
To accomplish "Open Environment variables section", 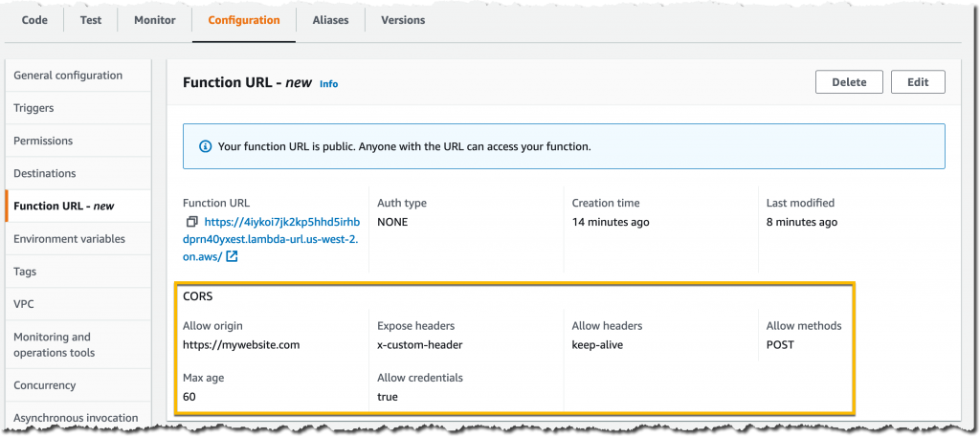I will click(x=69, y=239).
